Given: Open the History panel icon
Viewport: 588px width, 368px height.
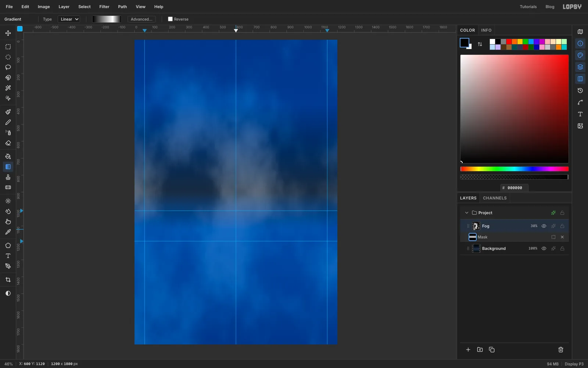Looking at the screenshot, I should pos(580,91).
